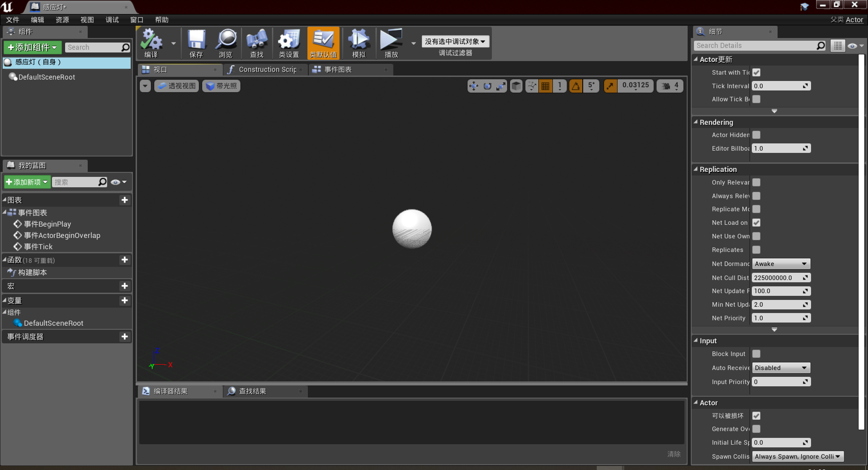
Task: Save the blueprint with 保存 icon
Action: pyautogui.click(x=196, y=43)
